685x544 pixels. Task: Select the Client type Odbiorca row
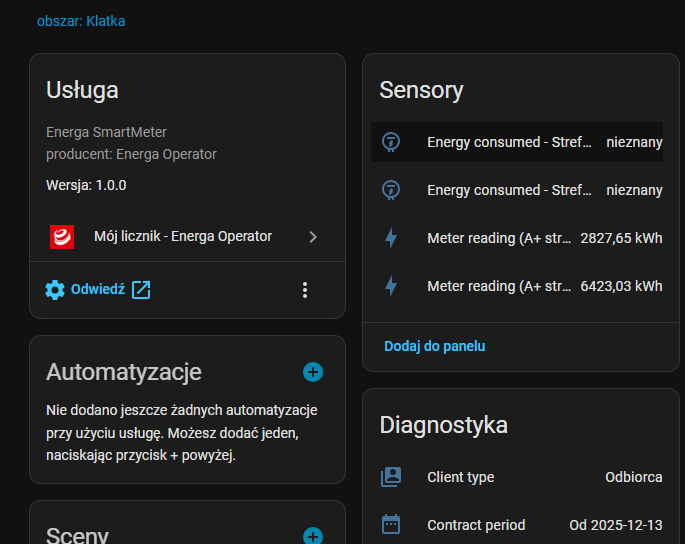click(x=520, y=477)
